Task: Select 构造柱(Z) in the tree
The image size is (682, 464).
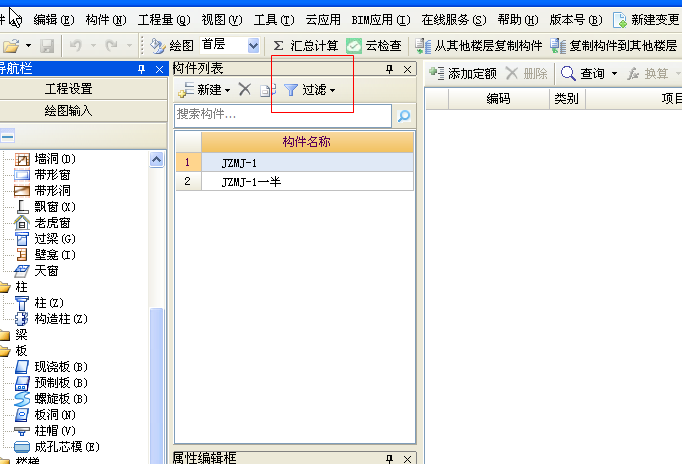Action: (51, 319)
